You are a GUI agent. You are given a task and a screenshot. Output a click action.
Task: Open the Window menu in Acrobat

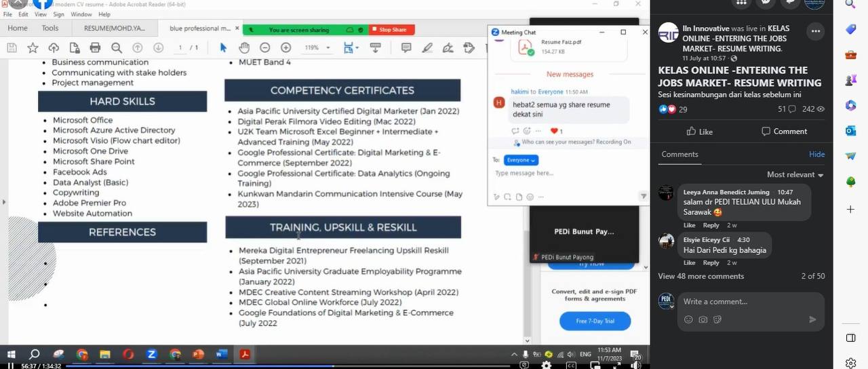pos(81,14)
